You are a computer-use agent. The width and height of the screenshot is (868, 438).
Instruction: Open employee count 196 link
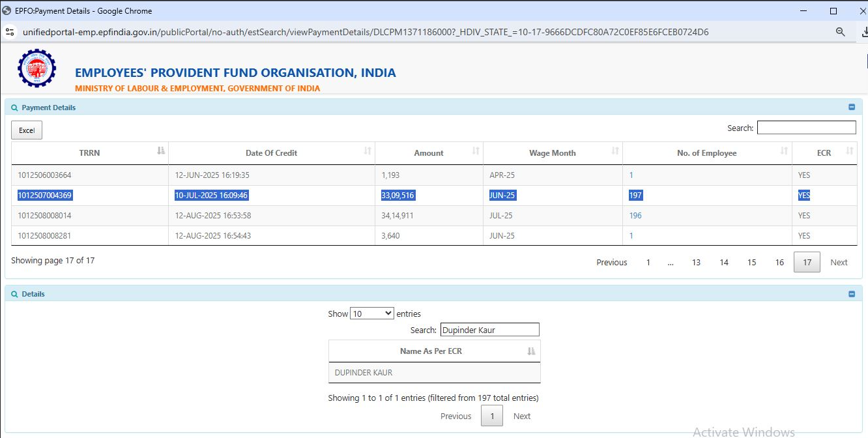point(635,216)
